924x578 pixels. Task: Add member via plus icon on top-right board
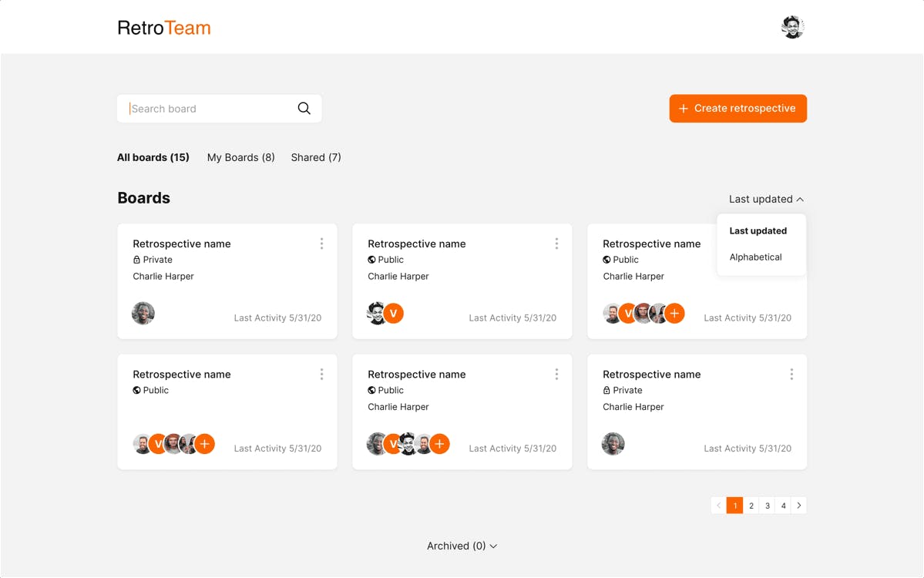coord(675,314)
